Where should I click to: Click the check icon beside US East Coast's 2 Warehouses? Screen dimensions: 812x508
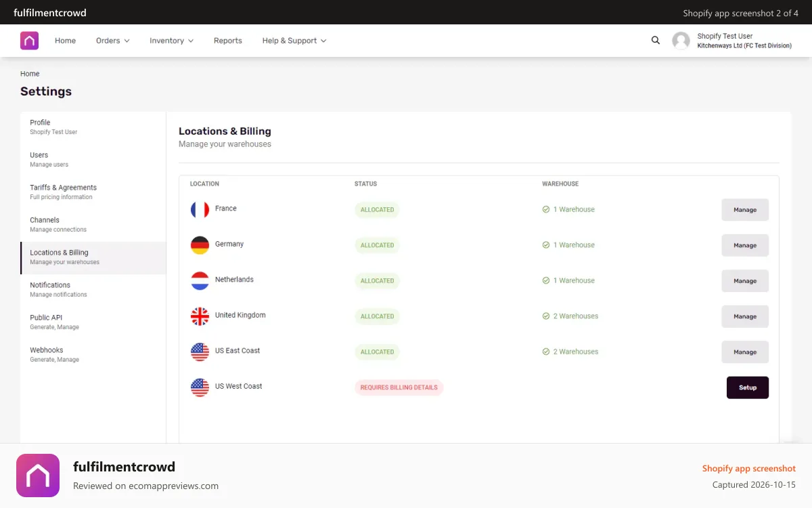click(545, 352)
